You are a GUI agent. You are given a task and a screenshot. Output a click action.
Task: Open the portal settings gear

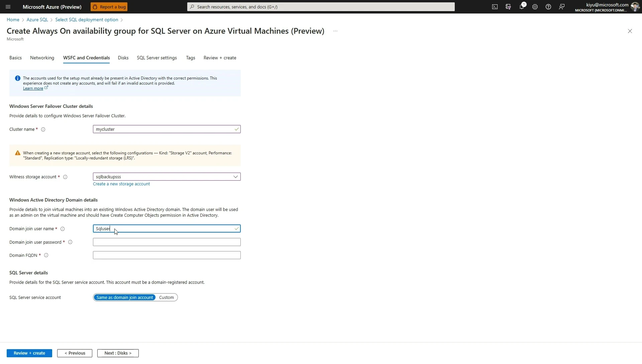coord(535,7)
